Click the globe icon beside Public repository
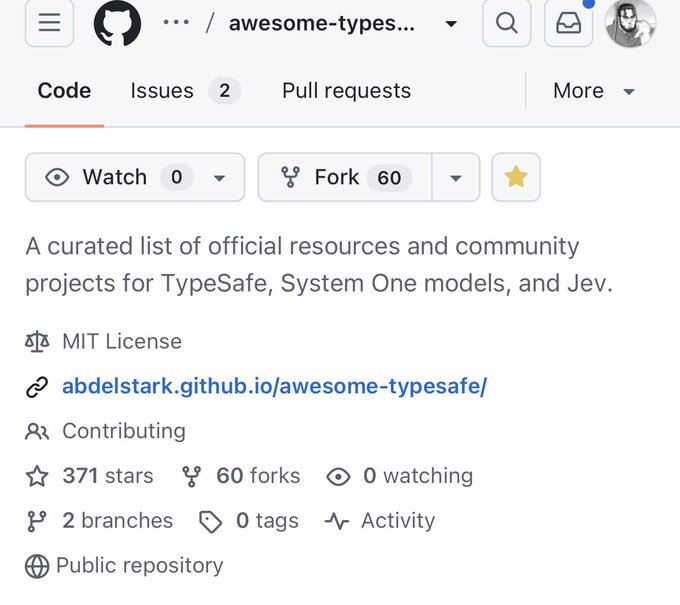Image resolution: width=680 pixels, height=605 pixels. tap(37, 566)
